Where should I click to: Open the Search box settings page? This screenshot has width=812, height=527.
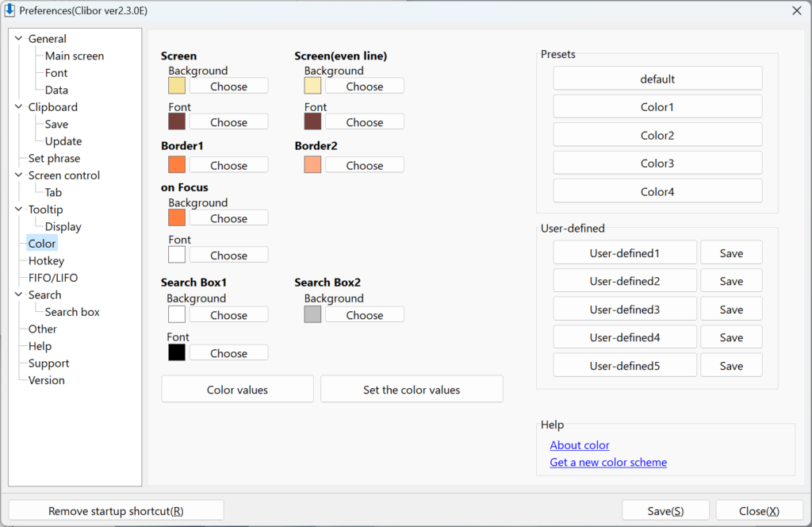click(72, 312)
